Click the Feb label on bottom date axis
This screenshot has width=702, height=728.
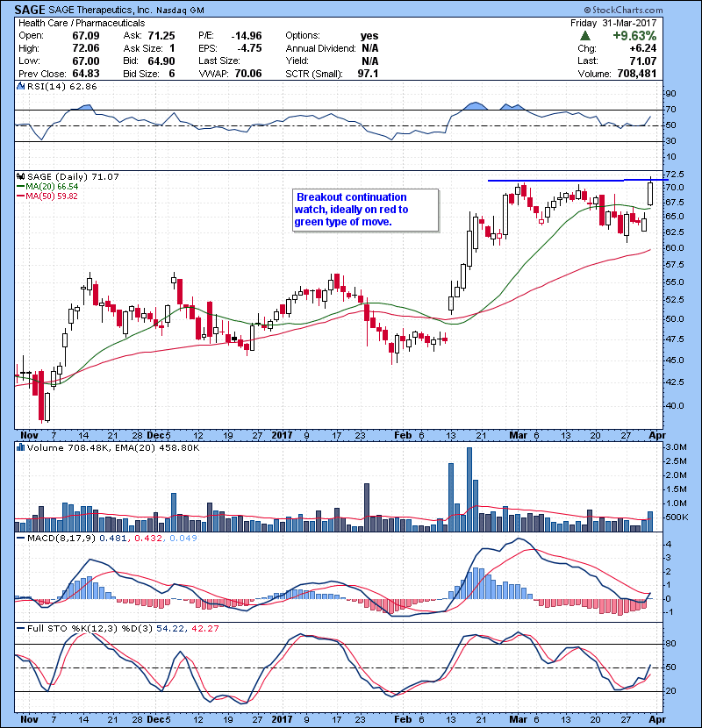coord(403,719)
